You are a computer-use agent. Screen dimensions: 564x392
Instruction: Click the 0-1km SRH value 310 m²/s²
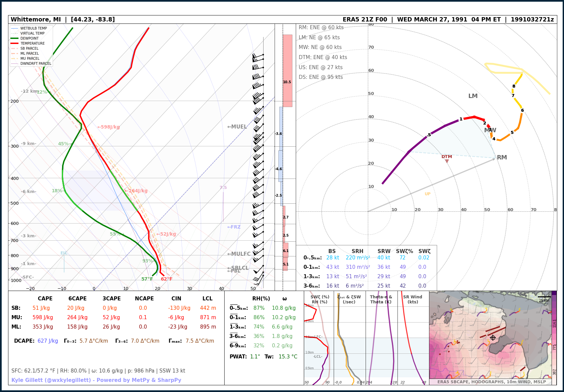click(x=358, y=267)
